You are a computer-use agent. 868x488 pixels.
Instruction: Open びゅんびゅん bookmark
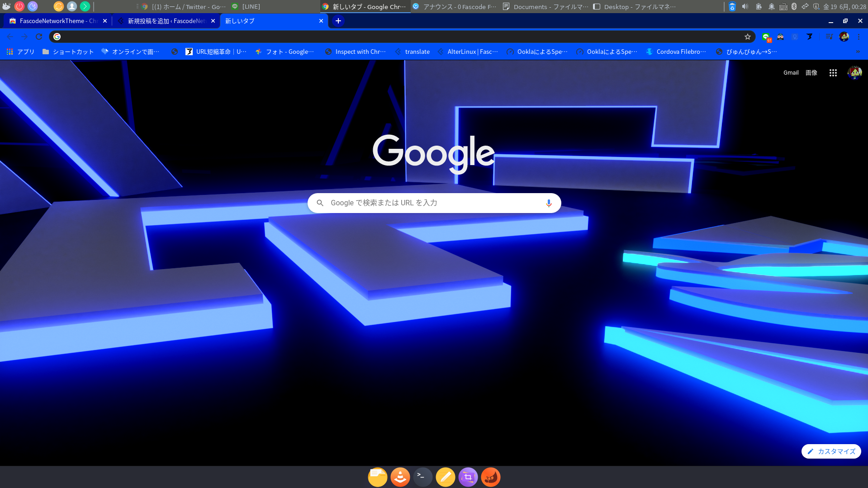(746, 52)
